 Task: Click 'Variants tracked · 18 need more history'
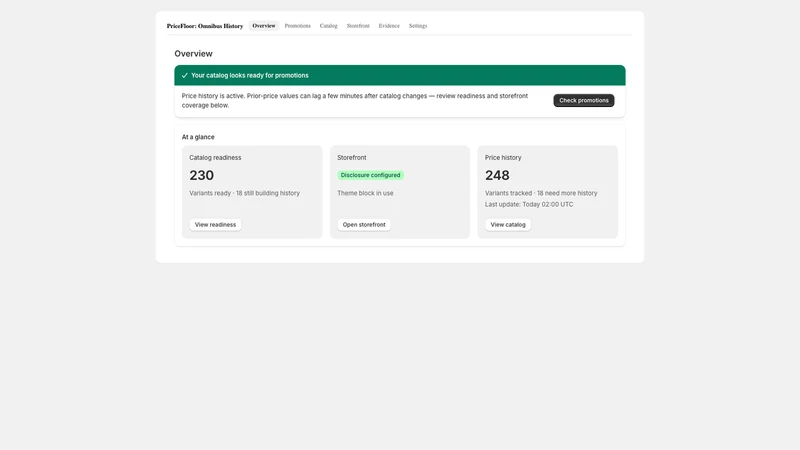541,193
